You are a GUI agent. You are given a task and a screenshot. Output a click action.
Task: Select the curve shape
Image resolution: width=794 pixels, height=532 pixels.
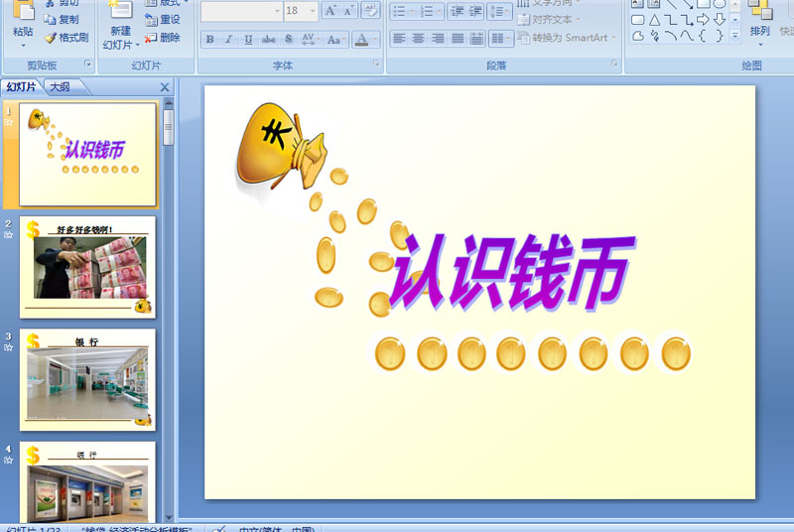coord(687,36)
